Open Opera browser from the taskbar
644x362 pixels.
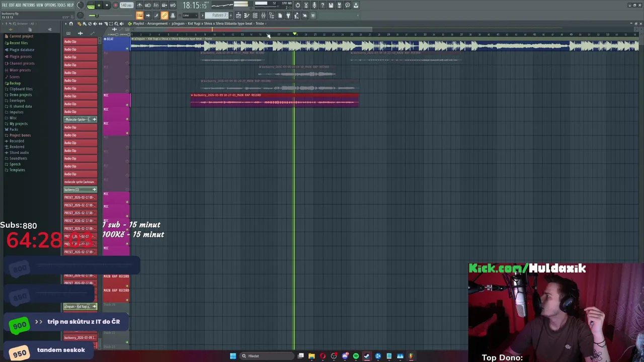click(x=323, y=356)
